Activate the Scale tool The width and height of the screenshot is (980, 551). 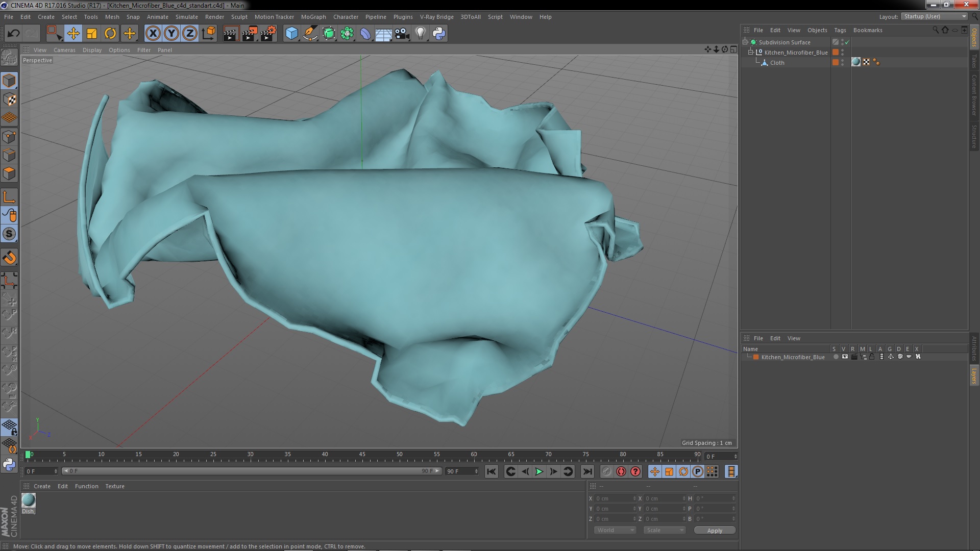click(x=92, y=34)
